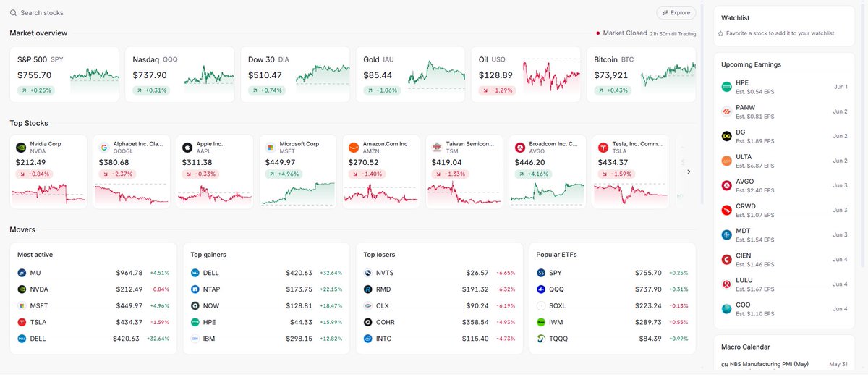Click the IBM icon in Top gainers
This screenshot has width=868, height=377.
tap(195, 339)
